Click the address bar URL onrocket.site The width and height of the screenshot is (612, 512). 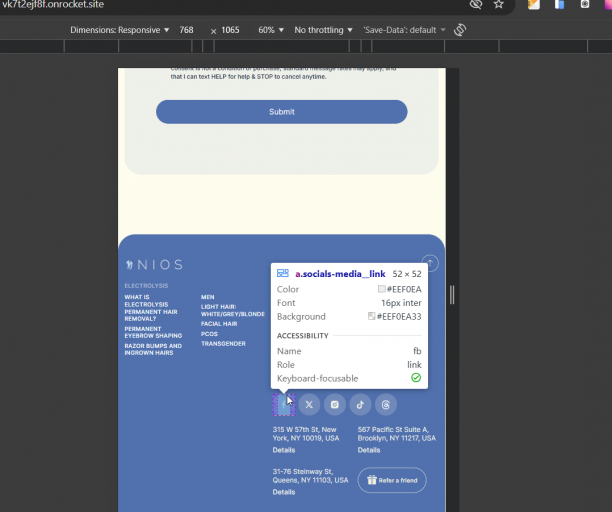coord(53,4)
